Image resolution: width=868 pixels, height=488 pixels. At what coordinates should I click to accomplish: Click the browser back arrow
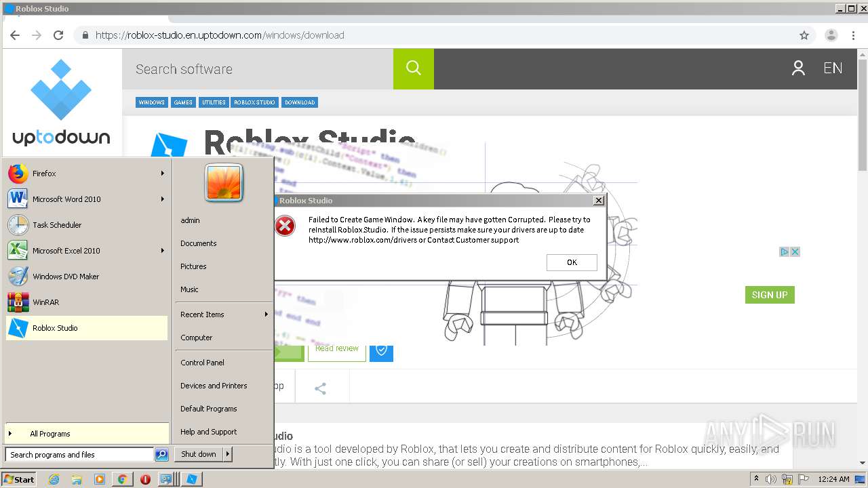tap(15, 35)
